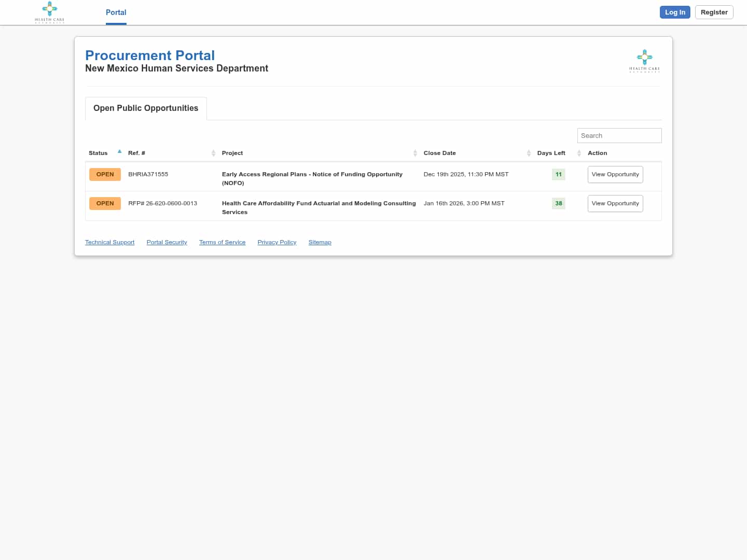Click the Log In button

point(674,12)
